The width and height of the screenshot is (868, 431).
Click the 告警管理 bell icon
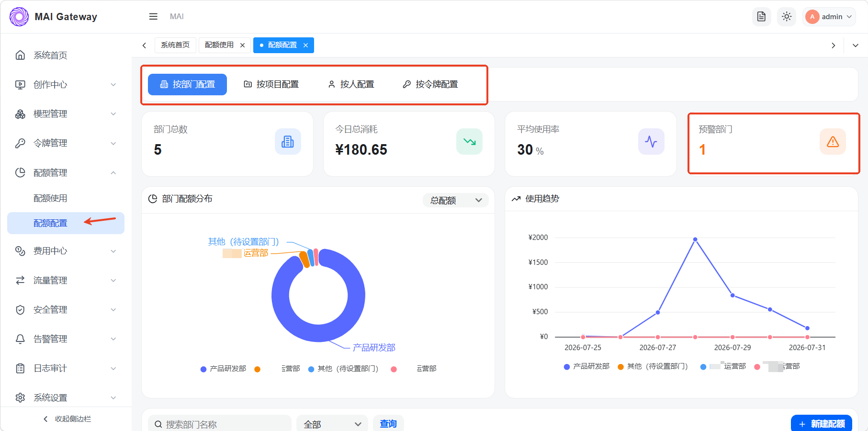click(20, 339)
